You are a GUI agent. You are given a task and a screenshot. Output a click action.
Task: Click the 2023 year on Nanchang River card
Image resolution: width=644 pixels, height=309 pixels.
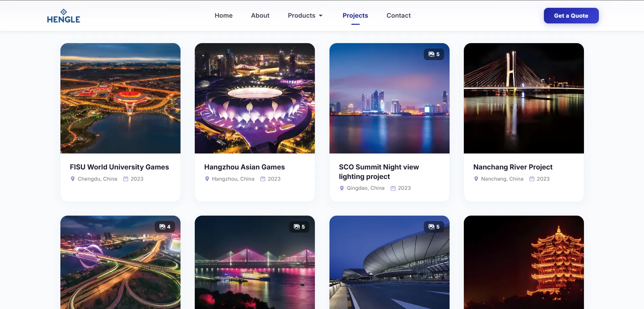pos(543,179)
